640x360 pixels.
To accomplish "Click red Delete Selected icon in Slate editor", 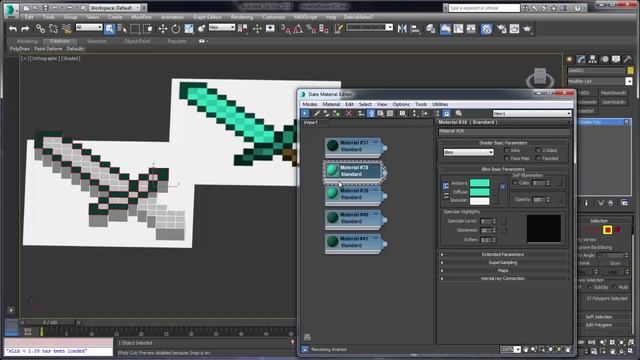I will [349, 113].
